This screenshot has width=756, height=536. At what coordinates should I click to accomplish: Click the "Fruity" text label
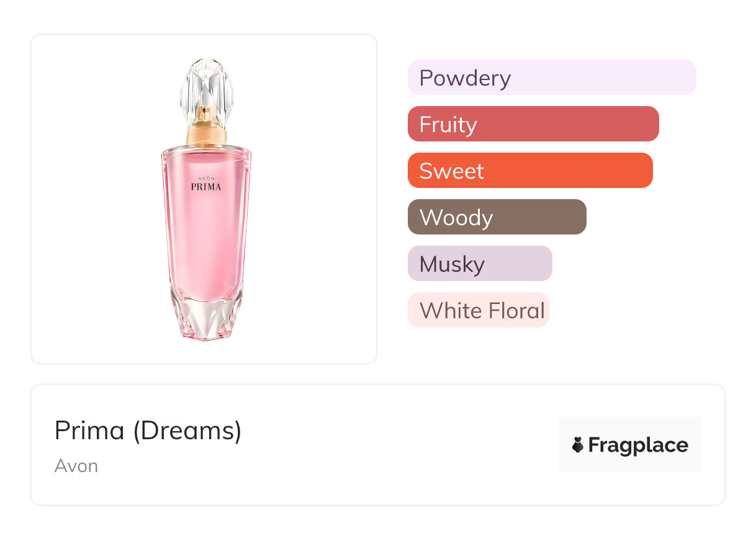(x=448, y=125)
